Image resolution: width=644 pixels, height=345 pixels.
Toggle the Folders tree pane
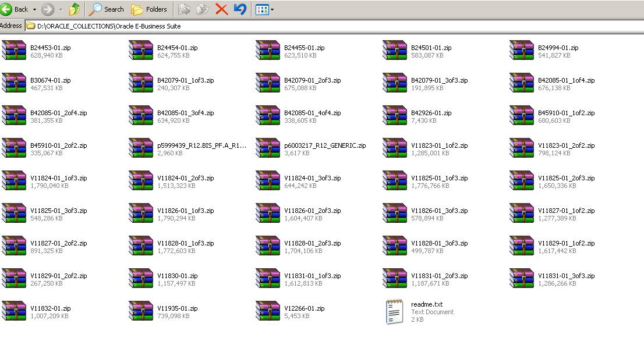[x=149, y=9]
